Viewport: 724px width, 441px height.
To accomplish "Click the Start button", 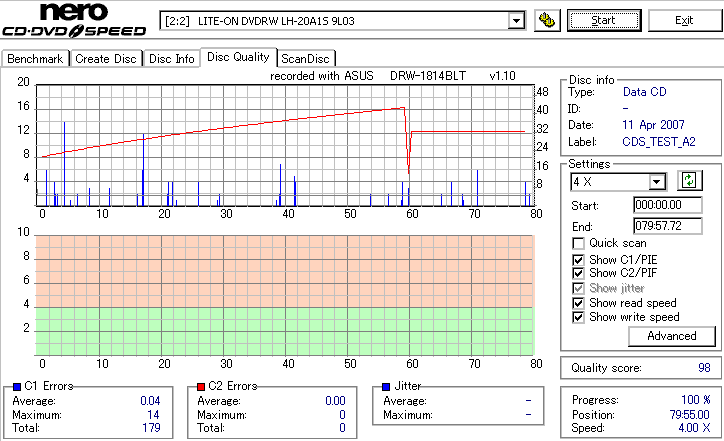I will tap(603, 20).
